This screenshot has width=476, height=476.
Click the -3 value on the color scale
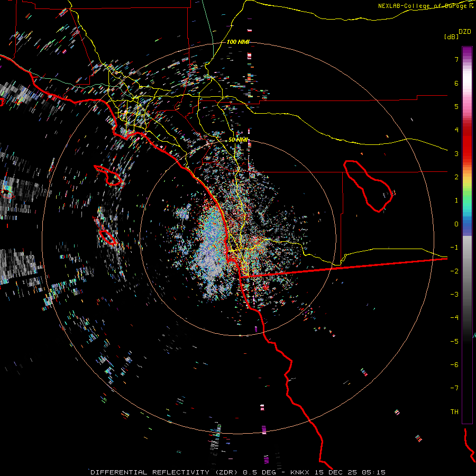click(x=454, y=295)
